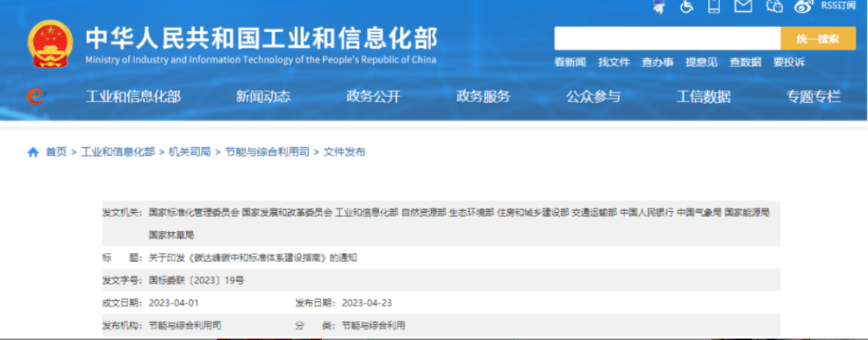Click the WeChat icon in header
The width and height of the screenshot is (868, 340).
774,6
